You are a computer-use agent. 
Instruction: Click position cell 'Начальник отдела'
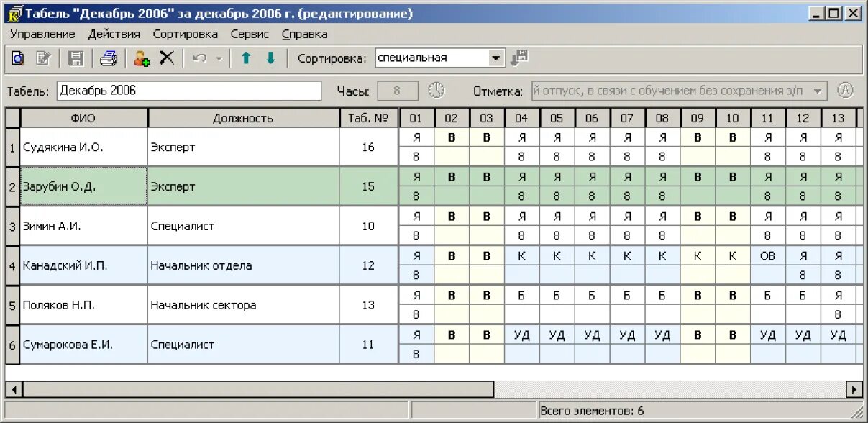pos(244,265)
